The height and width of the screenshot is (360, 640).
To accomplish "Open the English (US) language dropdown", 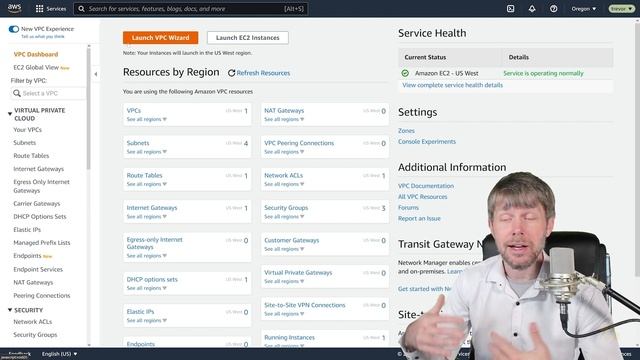I will pos(59,354).
